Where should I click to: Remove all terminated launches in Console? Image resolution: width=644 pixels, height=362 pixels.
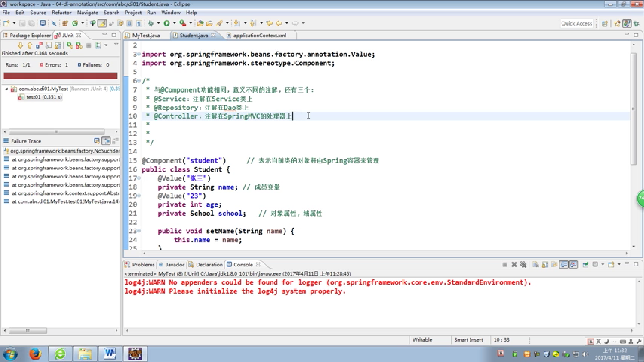click(x=523, y=264)
